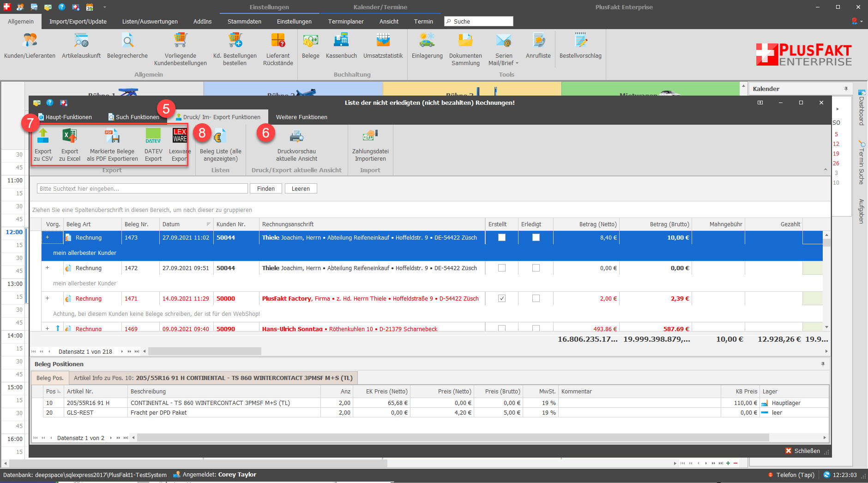Expand row of Rechnung 1473
The height and width of the screenshot is (483, 868).
[47, 237]
